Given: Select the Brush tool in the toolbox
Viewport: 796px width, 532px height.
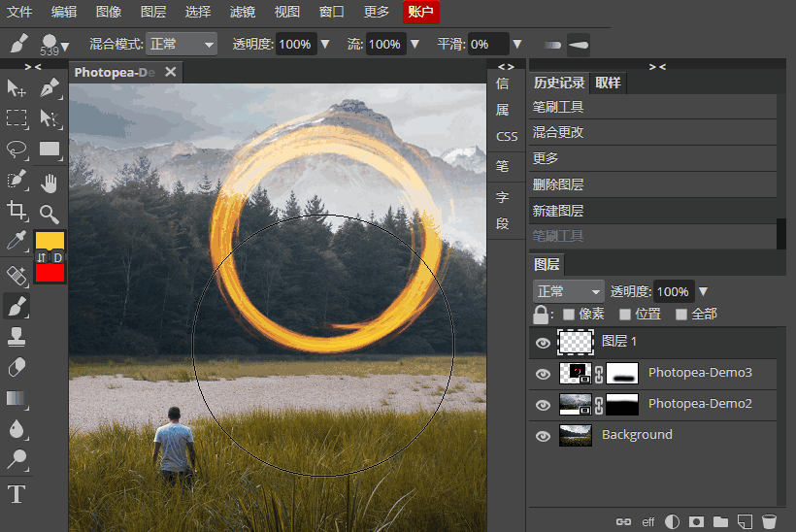Looking at the screenshot, I should coord(17,306).
